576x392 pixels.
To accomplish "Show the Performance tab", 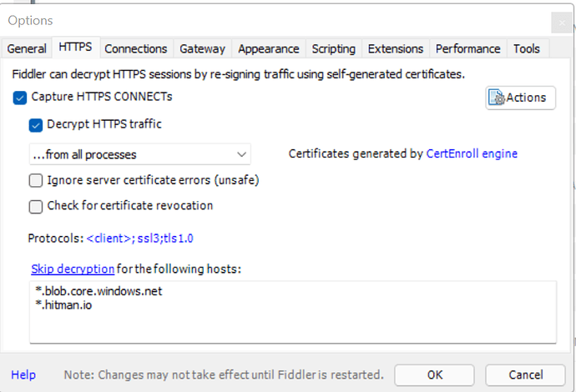I will 467,49.
